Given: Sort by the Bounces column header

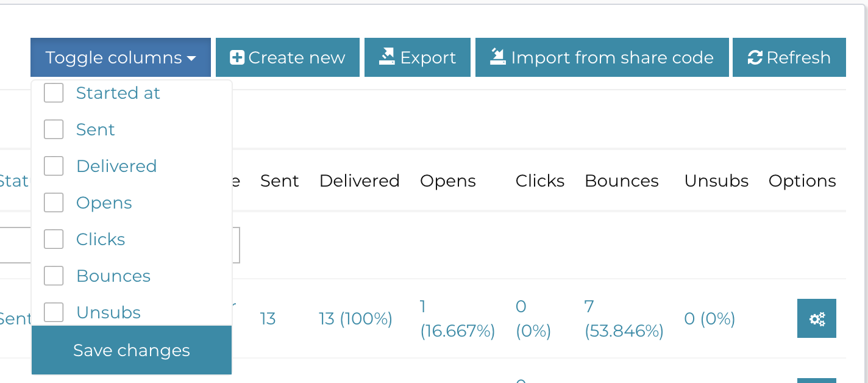Looking at the screenshot, I should pyautogui.click(x=622, y=181).
